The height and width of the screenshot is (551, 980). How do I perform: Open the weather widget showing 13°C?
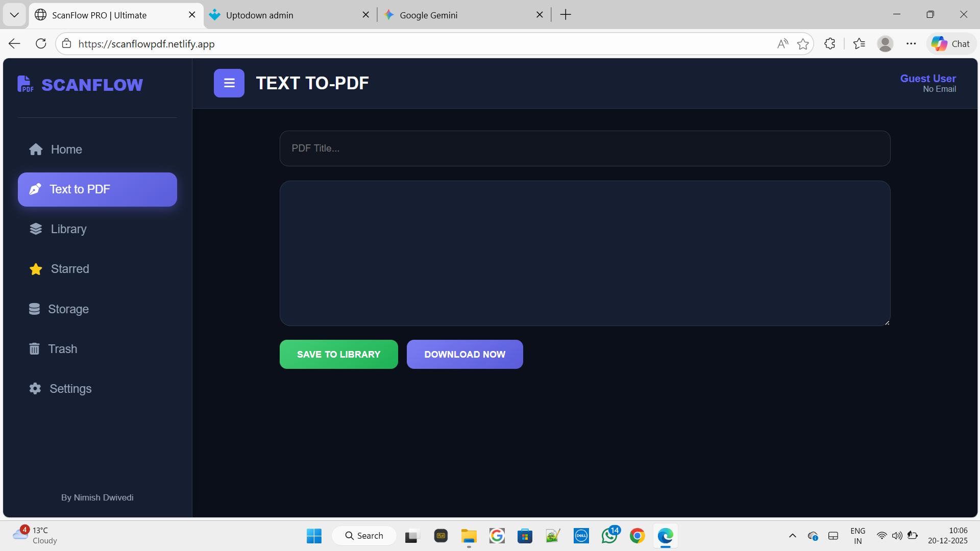point(36,536)
